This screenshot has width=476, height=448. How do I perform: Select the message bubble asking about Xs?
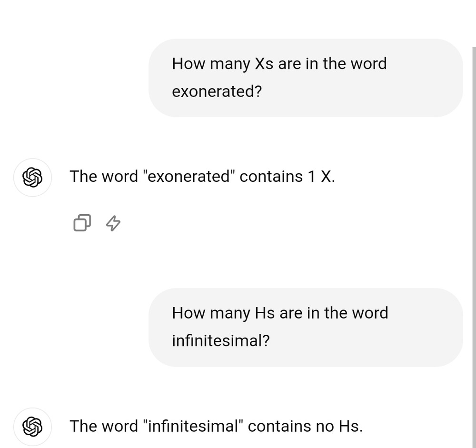306,78
